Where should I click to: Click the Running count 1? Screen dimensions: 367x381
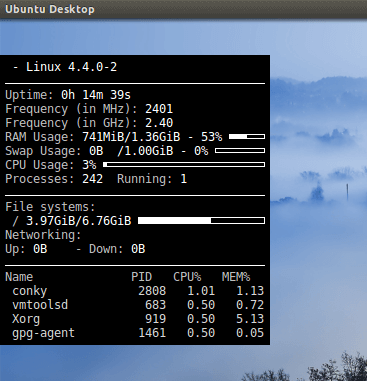tap(184, 179)
